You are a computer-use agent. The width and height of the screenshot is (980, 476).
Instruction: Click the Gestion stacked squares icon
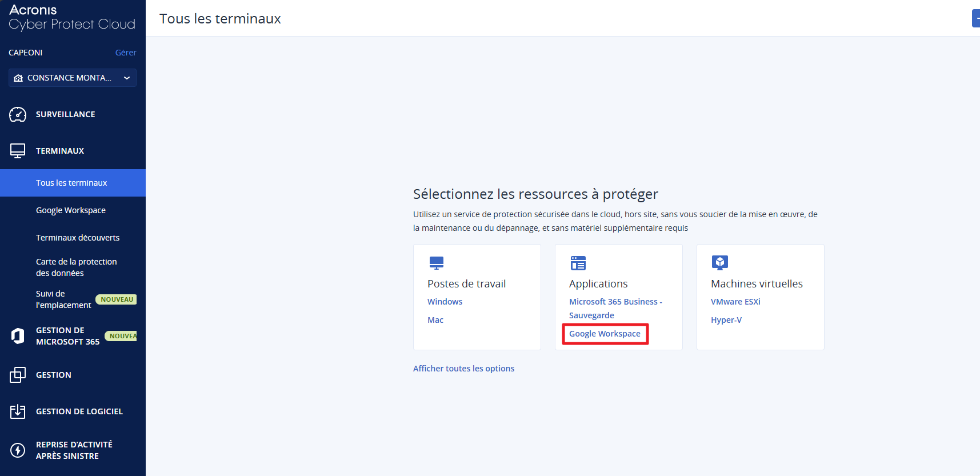click(x=18, y=375)
